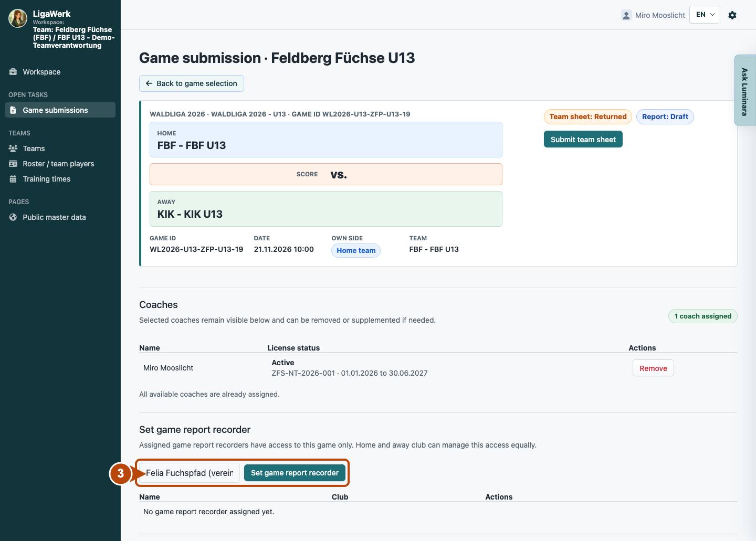Click the Workspace briefcase icon
756x541 pixels.
(x=13, y=72)
